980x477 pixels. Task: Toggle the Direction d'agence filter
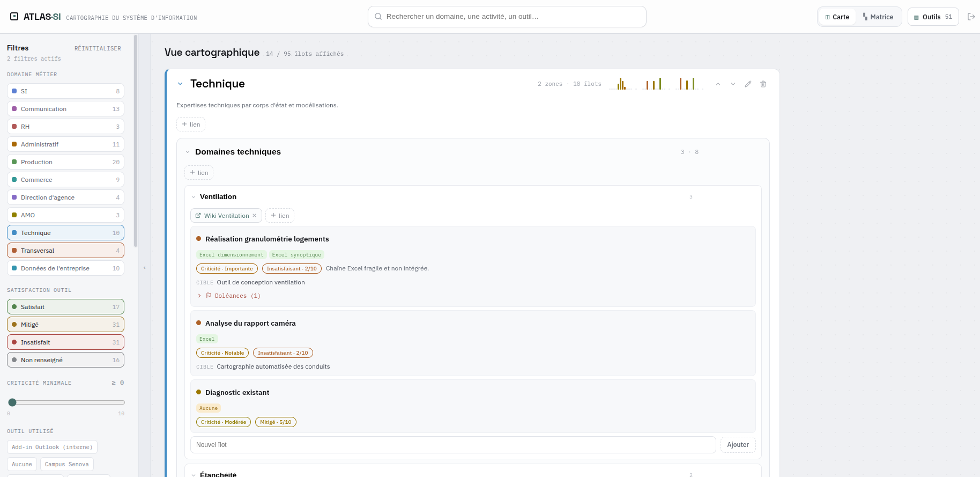coord(65,197)
